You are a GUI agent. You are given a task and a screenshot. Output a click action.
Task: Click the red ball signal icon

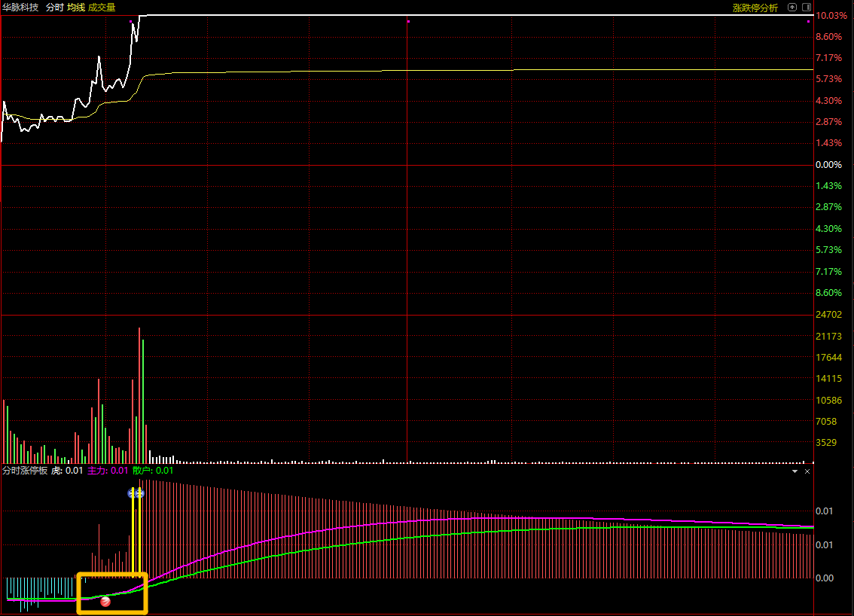coord(105,601)
